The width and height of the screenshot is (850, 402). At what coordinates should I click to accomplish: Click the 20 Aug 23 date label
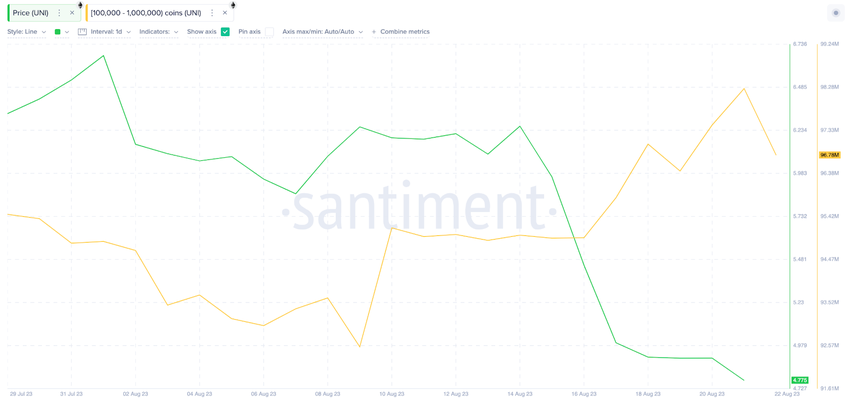click(x=712, y=394)
